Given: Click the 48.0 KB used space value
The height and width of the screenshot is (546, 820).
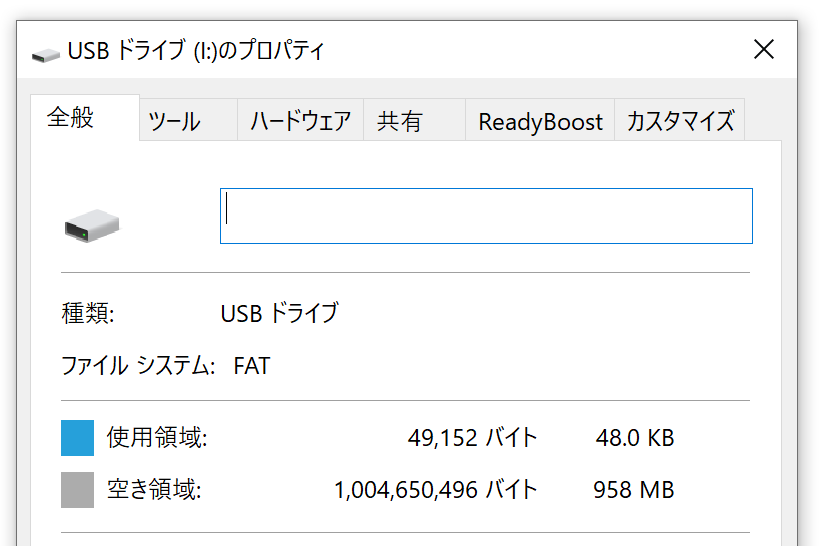Looking at the screenshot, I should point(635,438).
